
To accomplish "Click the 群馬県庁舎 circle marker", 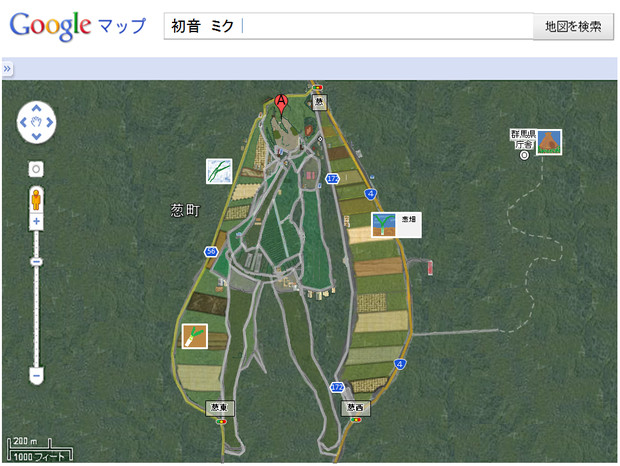I will [x=524, y=155].
